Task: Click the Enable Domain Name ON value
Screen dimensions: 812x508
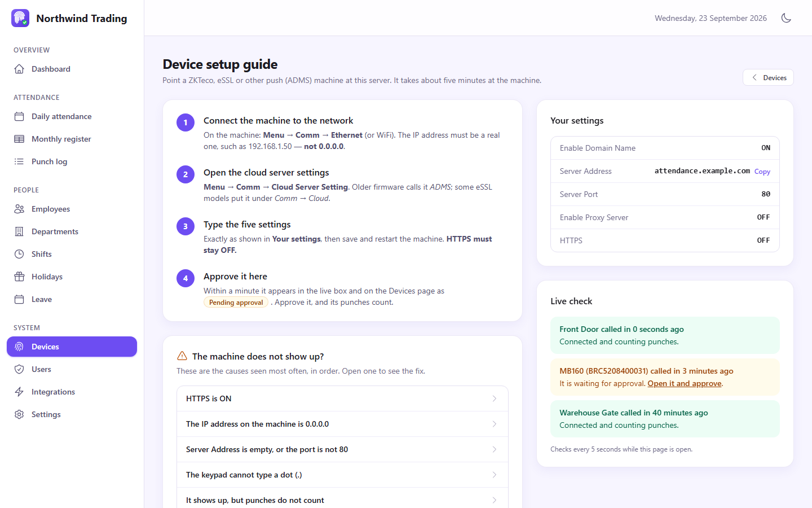Action: coord(766,148)
